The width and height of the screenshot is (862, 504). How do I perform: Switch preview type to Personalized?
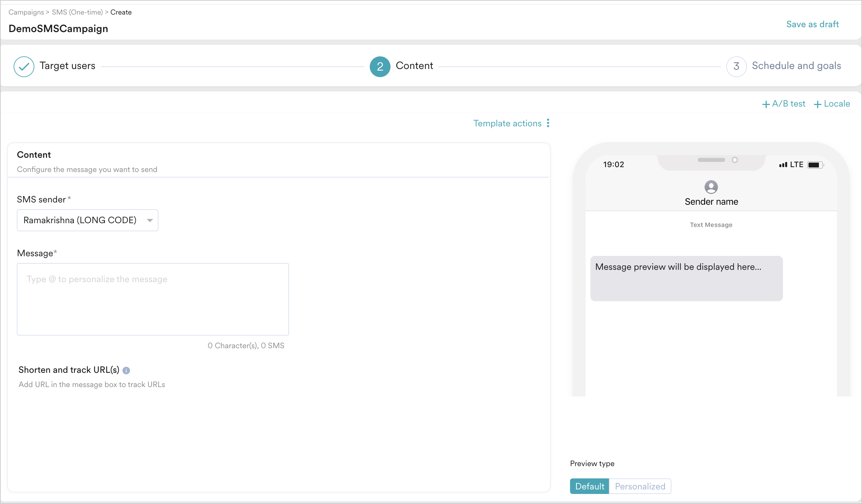click(640, 486)
